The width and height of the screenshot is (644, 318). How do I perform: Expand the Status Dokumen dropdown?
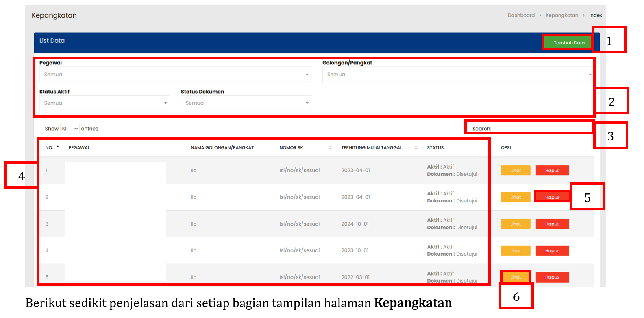pyautogui.click(x=246, y=103)
